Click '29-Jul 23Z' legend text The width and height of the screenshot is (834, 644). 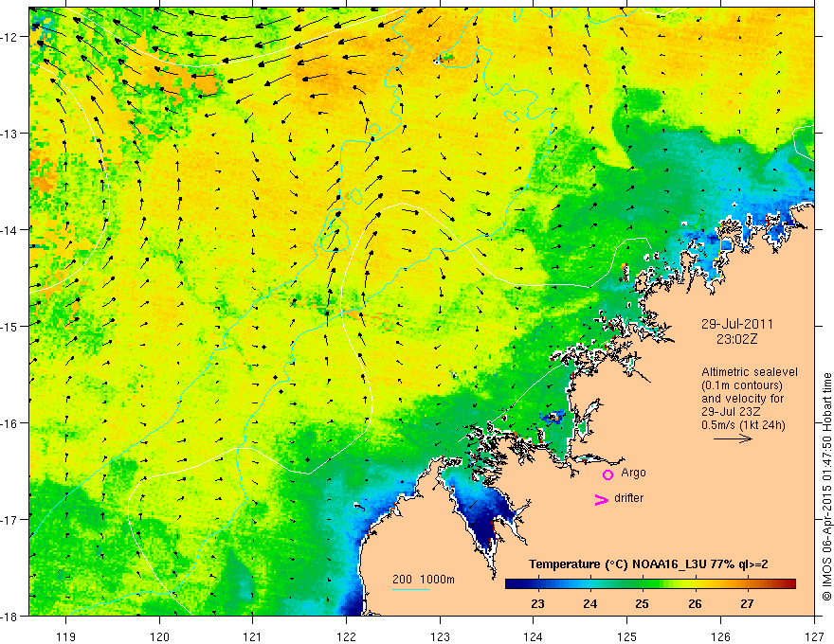click(x=731, y=412)
